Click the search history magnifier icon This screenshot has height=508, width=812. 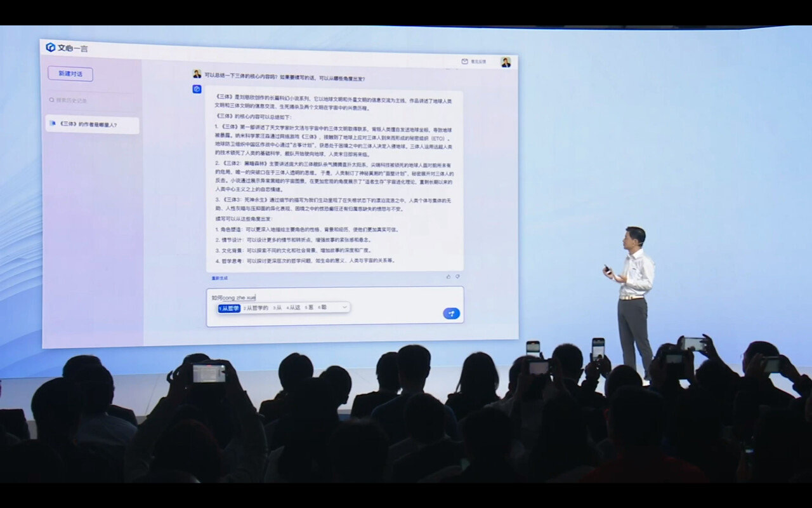[52, 100]
